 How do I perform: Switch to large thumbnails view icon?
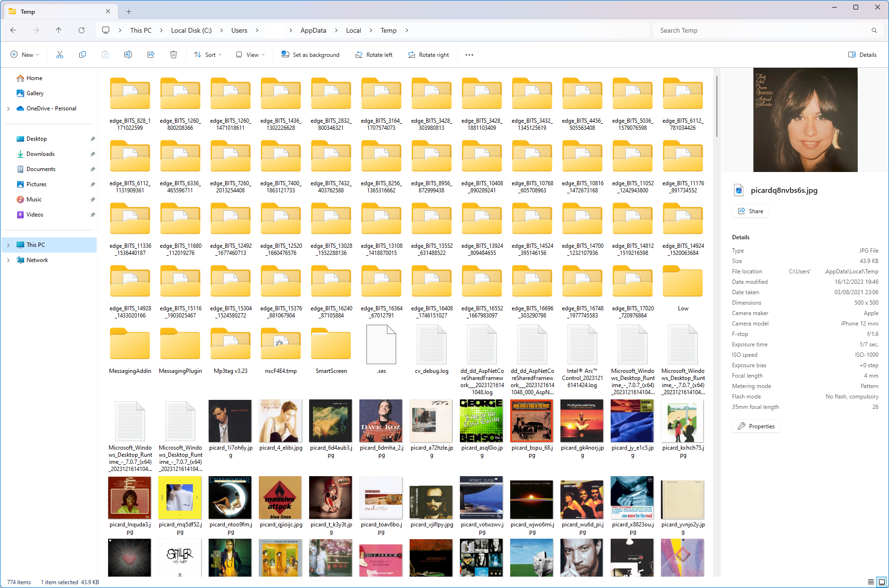pyautogui.click(x=881, y=582)
